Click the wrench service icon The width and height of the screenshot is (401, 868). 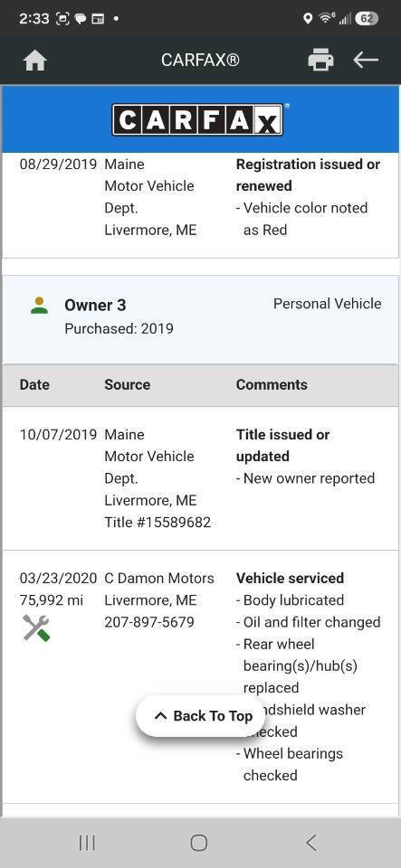click(36, 627)
